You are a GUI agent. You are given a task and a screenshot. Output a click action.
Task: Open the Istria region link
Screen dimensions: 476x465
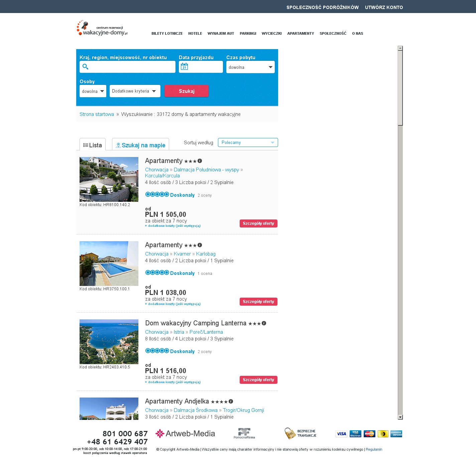[x=179, y=332]
